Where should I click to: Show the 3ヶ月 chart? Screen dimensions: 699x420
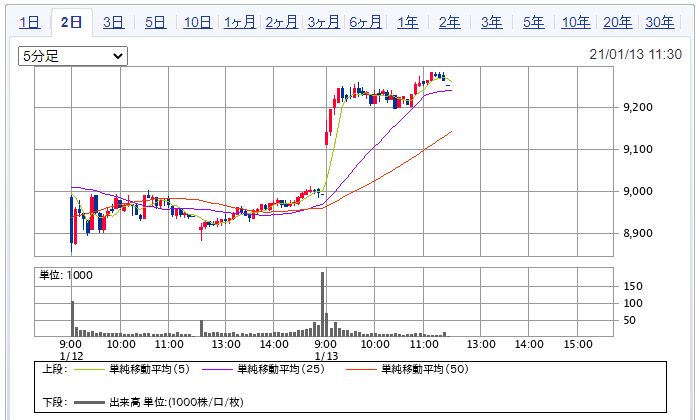point(324,22)
